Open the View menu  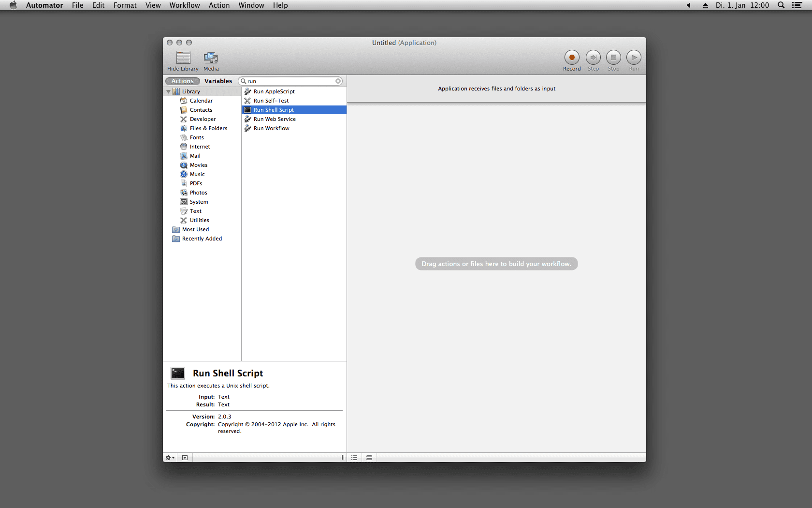click(153, 5)
